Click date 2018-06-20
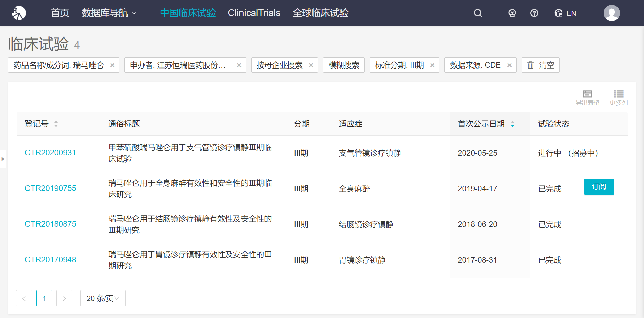The width and height of the screenshot is (644, 318). pos(478,224)
